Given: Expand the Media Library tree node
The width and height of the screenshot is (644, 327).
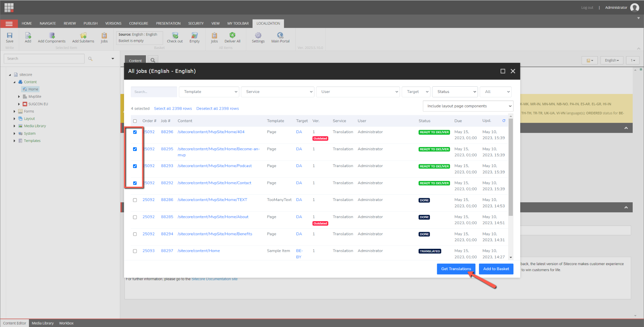Looking at the screenshot, I should [14, 126].
